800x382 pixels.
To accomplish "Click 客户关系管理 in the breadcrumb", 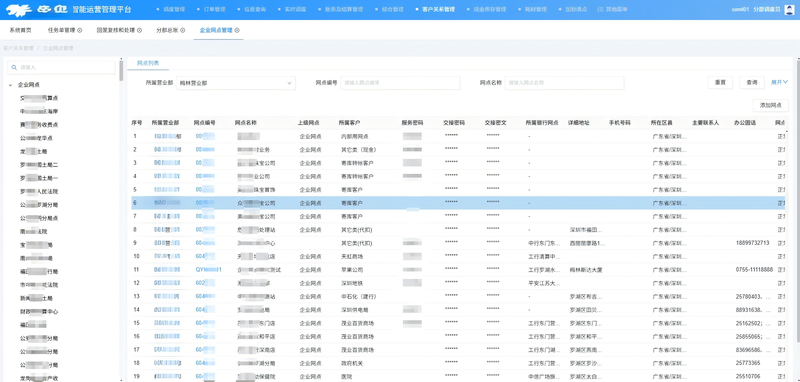I will click(18, 48).
